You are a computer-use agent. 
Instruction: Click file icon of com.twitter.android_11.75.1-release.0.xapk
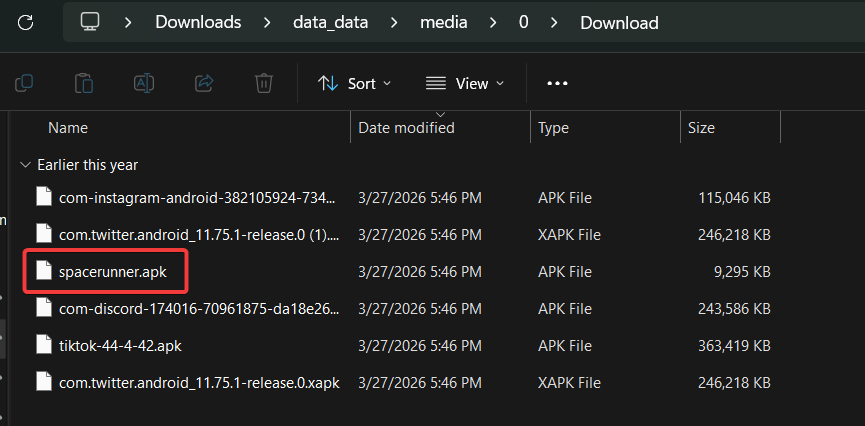[x=44, y=382]
